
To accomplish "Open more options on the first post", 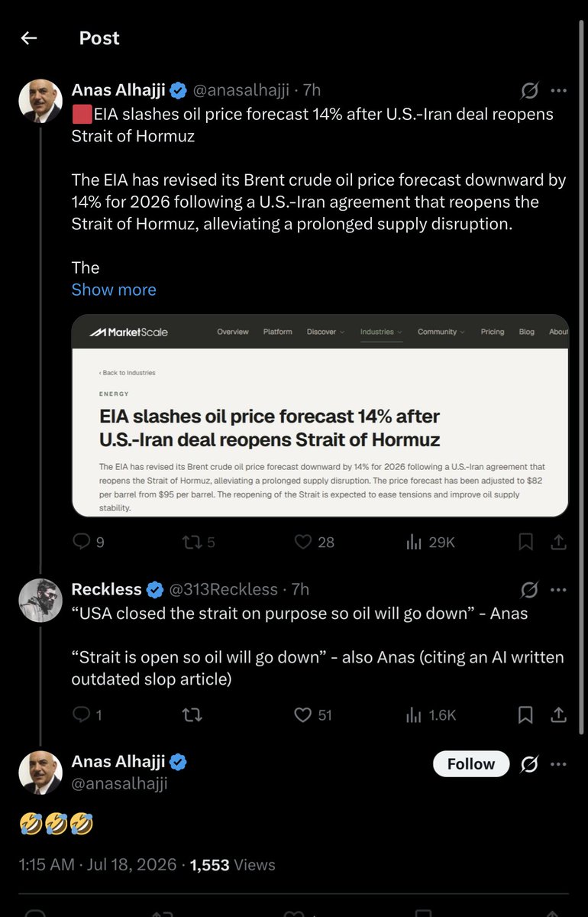I will [x=558, y=91].
